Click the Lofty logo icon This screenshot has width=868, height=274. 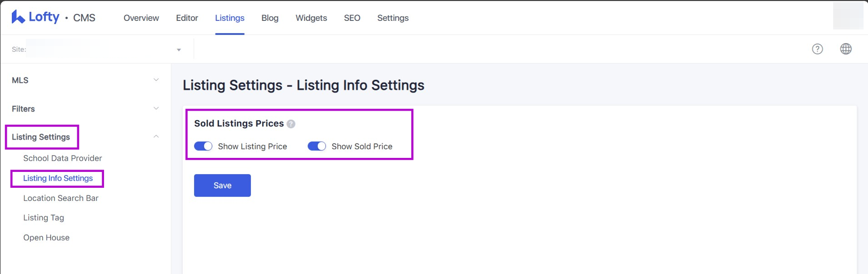point(18,17)
